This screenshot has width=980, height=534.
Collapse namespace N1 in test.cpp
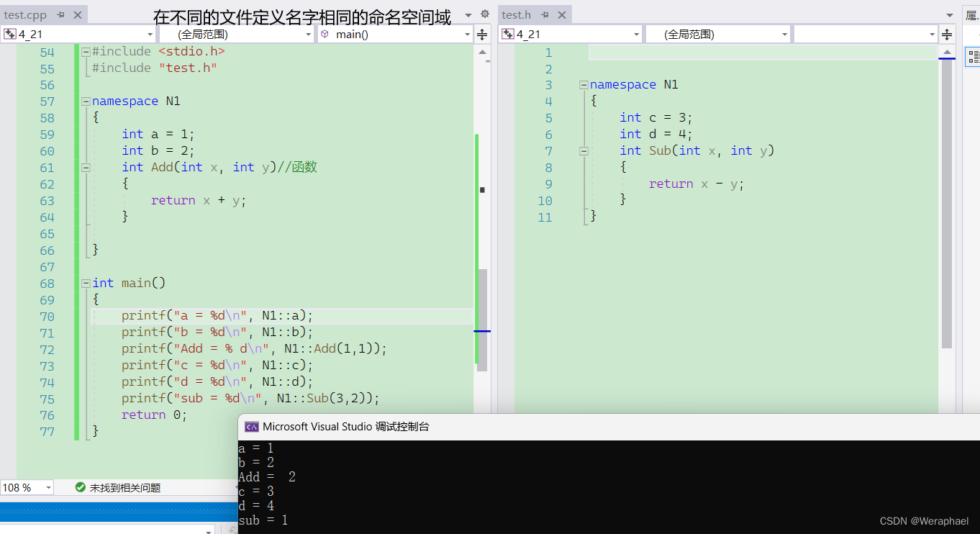tap(86, 101)
